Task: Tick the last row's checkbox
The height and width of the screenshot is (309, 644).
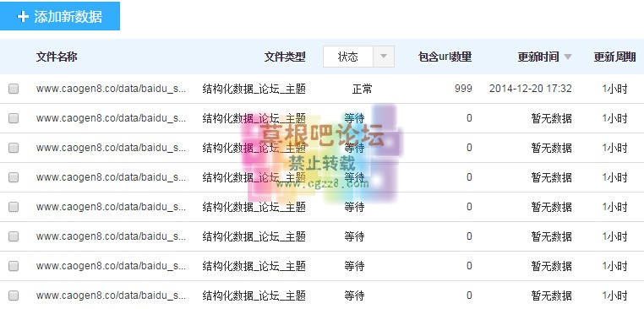Action: (x=14, y=295)
